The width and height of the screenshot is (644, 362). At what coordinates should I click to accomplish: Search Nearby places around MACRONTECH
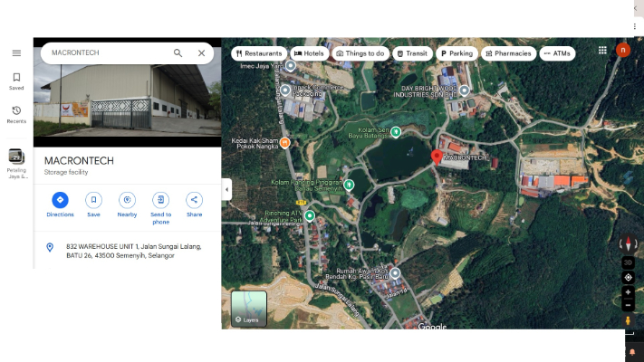point(127,205)
